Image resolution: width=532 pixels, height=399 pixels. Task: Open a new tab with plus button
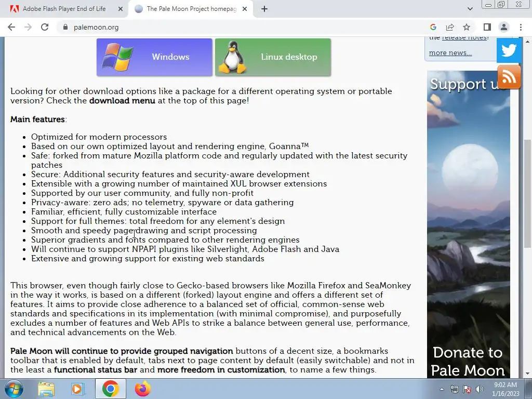[264, 9]
